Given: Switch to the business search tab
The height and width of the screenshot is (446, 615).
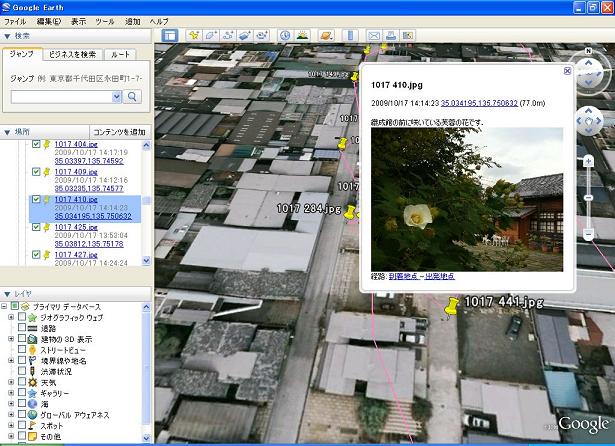Looking at the screenshot, I should coord(73,54).
